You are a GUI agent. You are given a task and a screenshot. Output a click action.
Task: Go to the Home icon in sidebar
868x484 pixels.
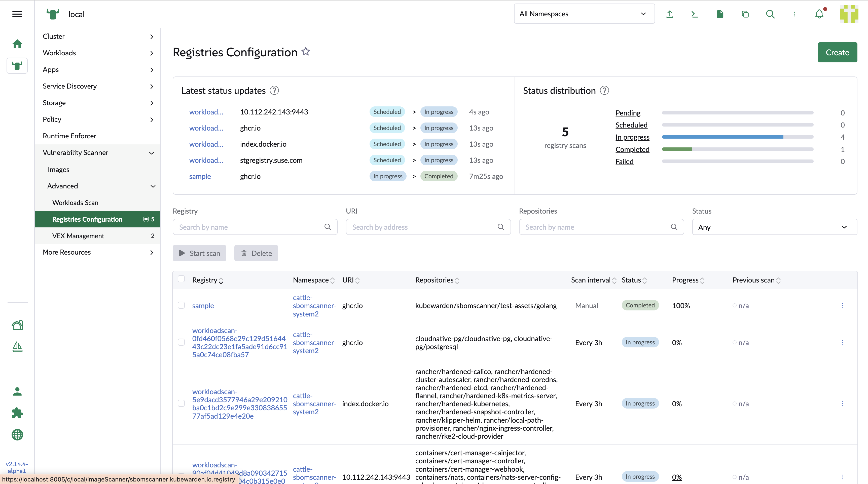pos(17,44)
